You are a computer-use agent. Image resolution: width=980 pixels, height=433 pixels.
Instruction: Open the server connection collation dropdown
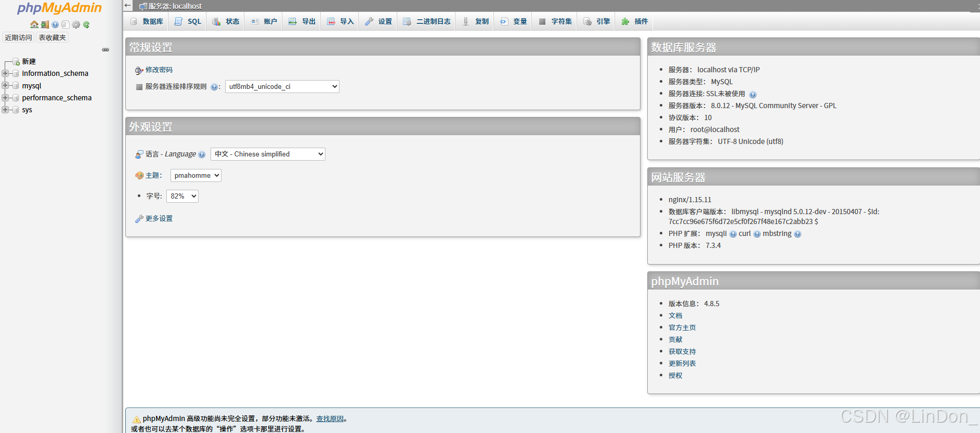(282, 86)
